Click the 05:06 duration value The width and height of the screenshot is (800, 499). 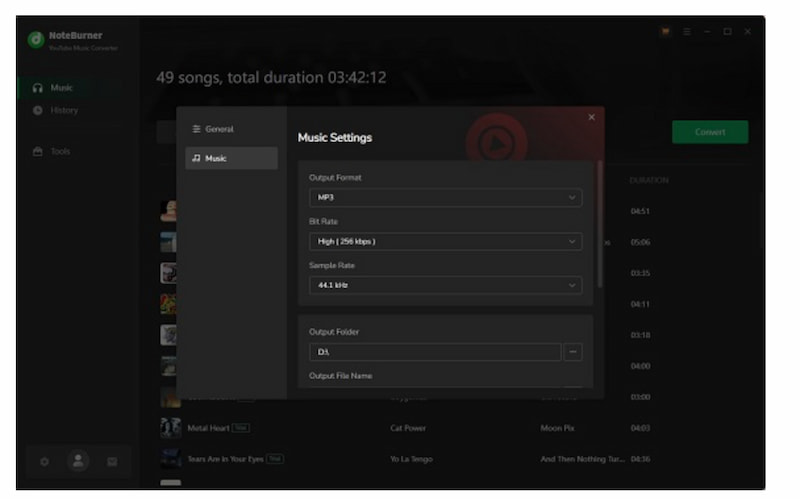tap(640, 242)
